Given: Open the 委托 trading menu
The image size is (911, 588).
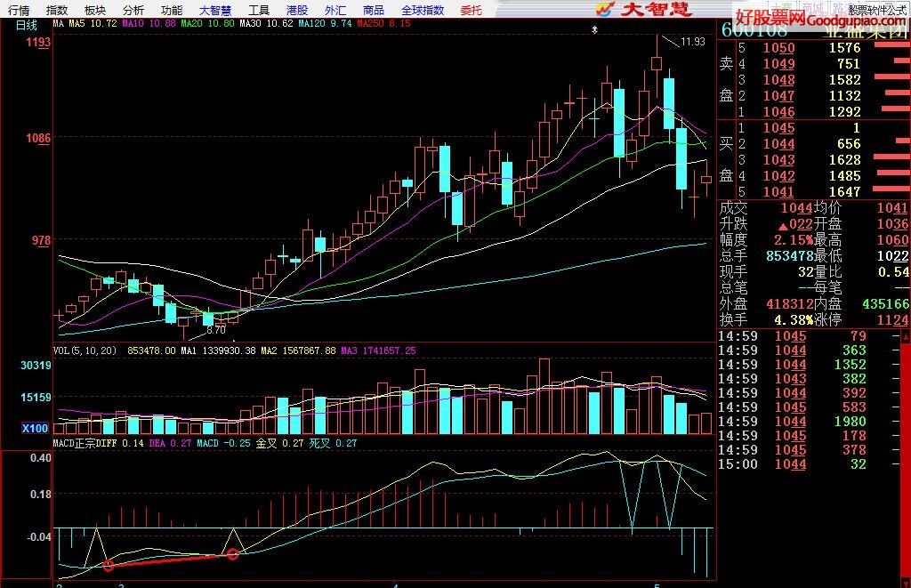Looking at the screenshot, I should [x=472, y=10].
